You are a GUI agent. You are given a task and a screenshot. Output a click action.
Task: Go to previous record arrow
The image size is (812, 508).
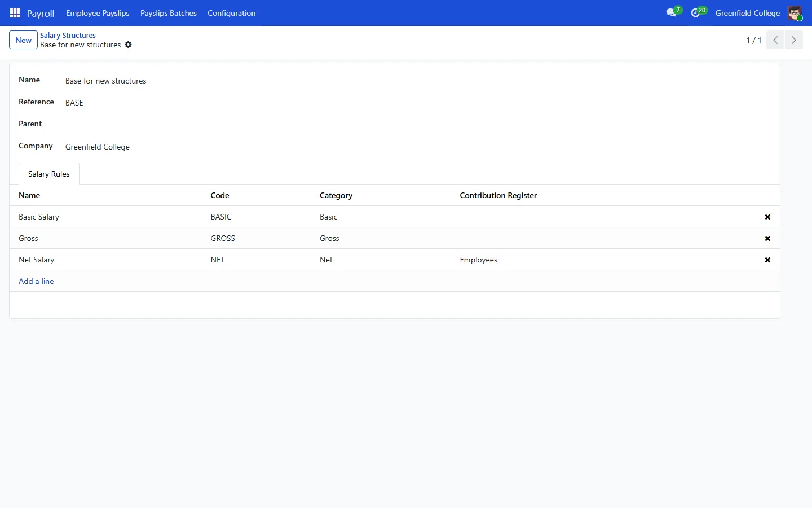pyautogui.click(x=775, y=40)
